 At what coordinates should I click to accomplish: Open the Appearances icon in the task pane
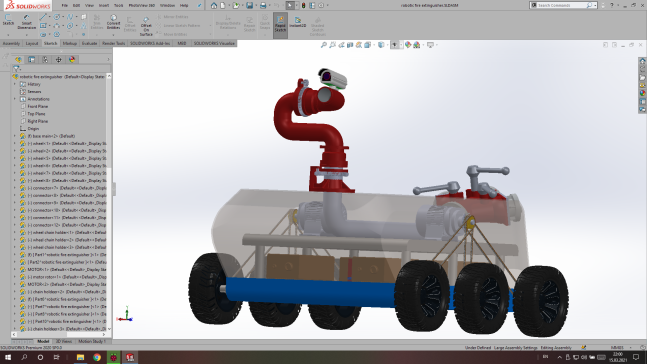coord(642,93)
